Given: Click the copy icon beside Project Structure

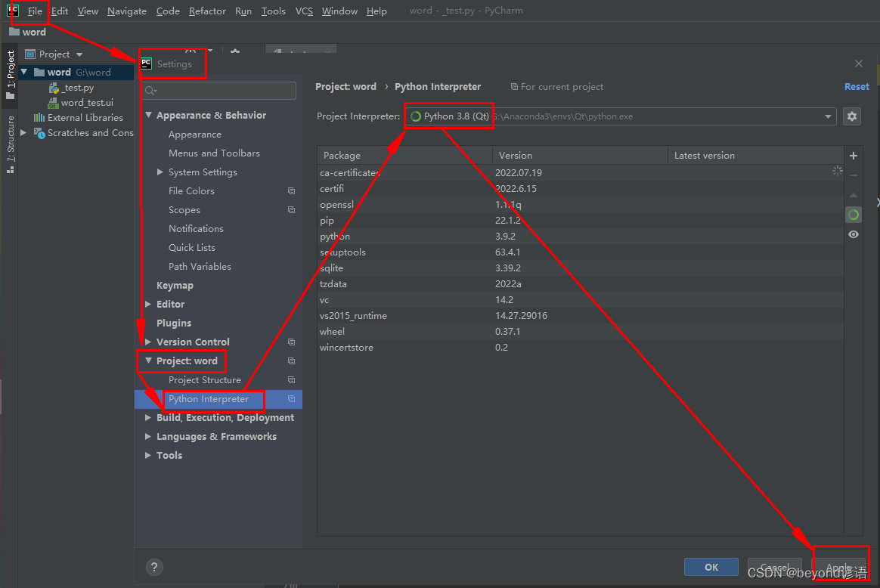Looking at the screenshot, I should coord(291,380).
